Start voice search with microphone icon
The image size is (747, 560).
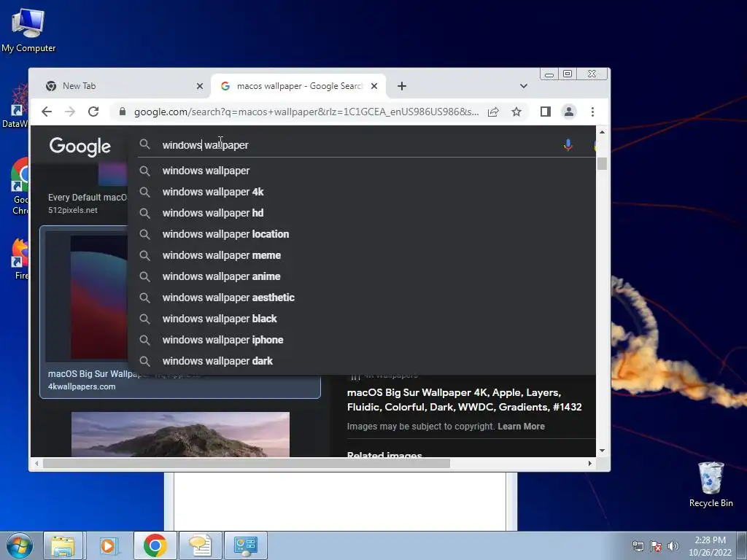pos(568,145)
